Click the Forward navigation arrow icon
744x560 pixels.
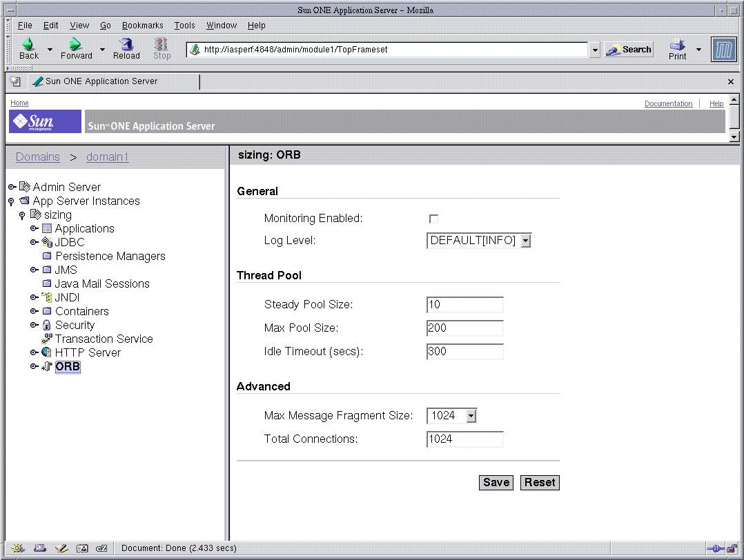click(x=75, y=44)
